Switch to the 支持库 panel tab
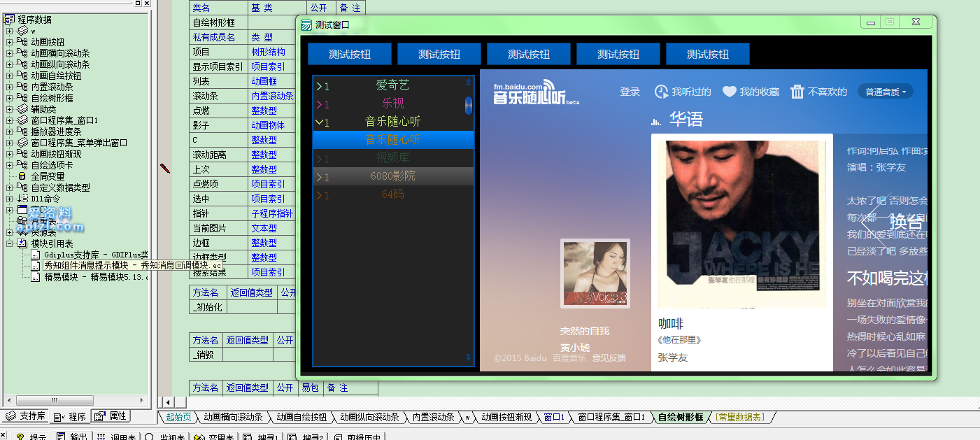980x440 pixels. tap(25, 416)
